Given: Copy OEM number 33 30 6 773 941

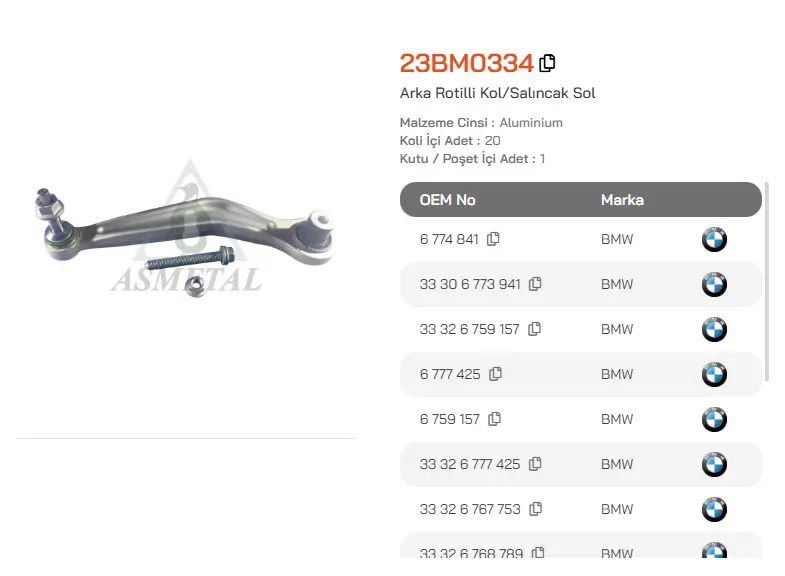Looking at the screenshot, I should pos(535,284).
